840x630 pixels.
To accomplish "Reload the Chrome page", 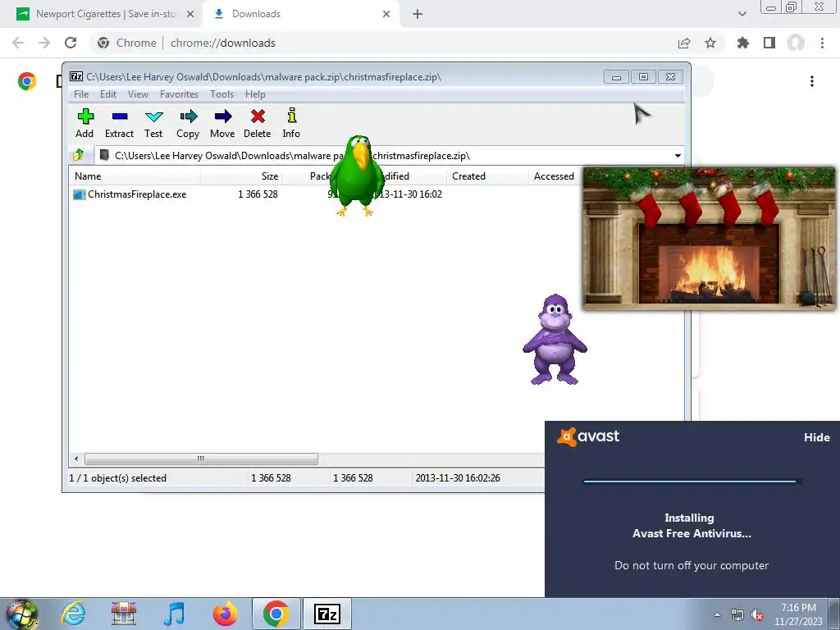I will (x=71, y=43).
